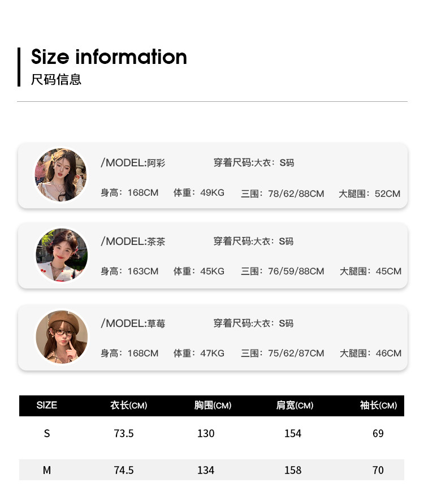Select the S size row label
Screen dimensions: 424x504
pos(47,433)
